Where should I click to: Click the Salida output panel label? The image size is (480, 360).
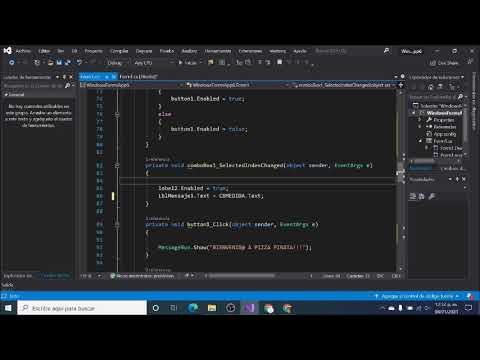(7, 285)
